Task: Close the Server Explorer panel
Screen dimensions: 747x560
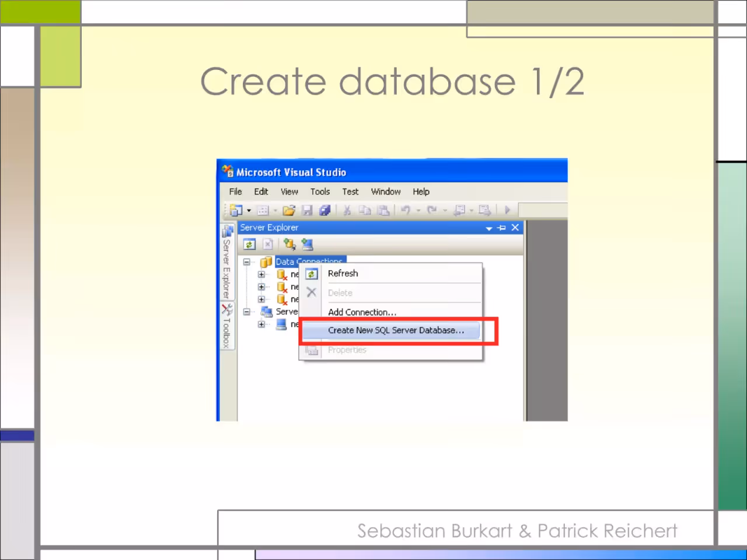Action: click(x=515, y=228)
